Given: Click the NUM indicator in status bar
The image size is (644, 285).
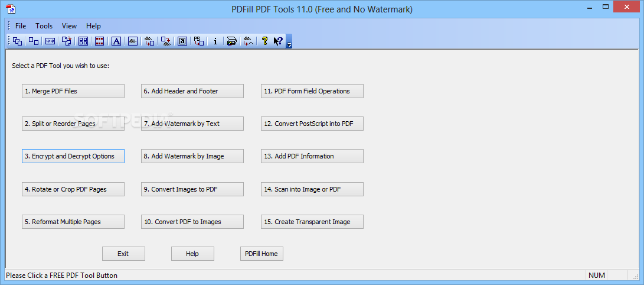Looking at the screenshot, I should 596,276.
